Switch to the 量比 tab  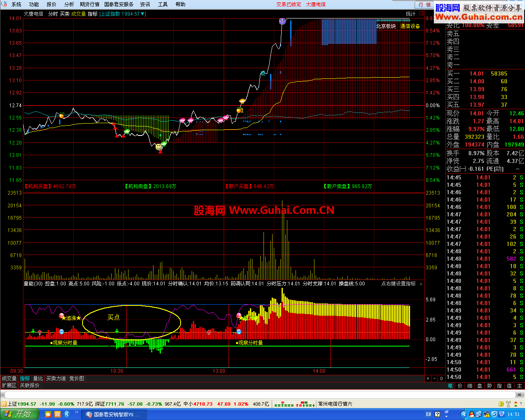coord(38,379)
